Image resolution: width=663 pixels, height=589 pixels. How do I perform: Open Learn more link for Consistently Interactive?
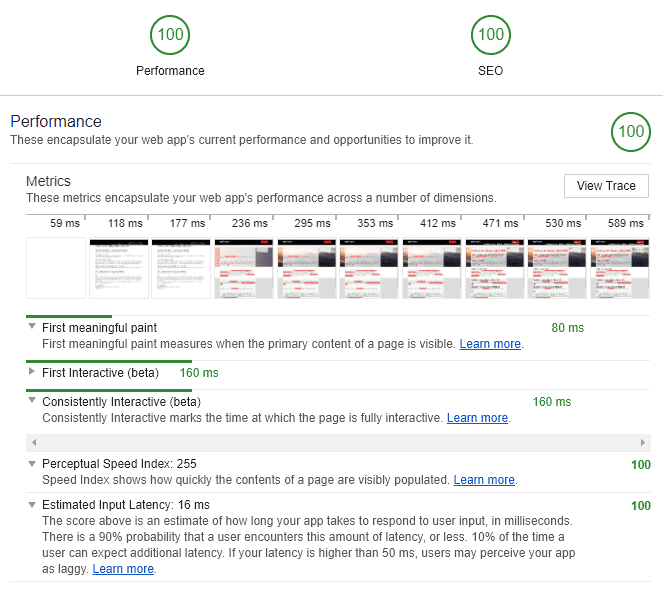pos(477,418)
